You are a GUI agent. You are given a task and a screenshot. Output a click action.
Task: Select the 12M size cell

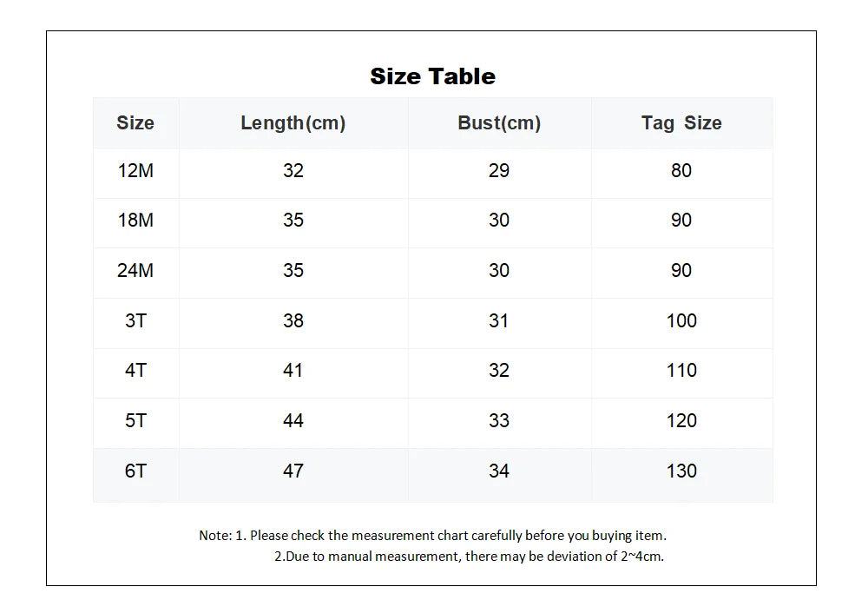pyautogui.click(x=135, y=170)
